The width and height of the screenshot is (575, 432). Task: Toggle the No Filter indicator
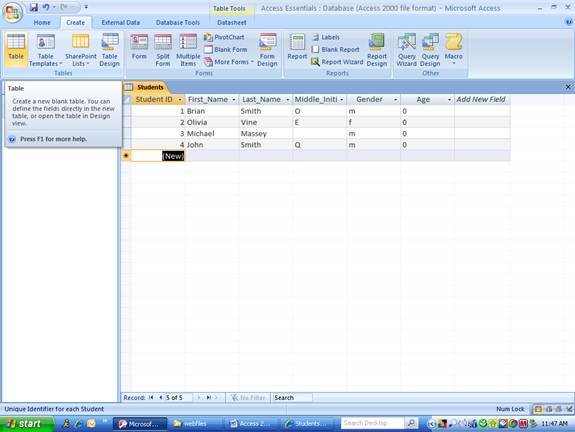click(248, 398)
